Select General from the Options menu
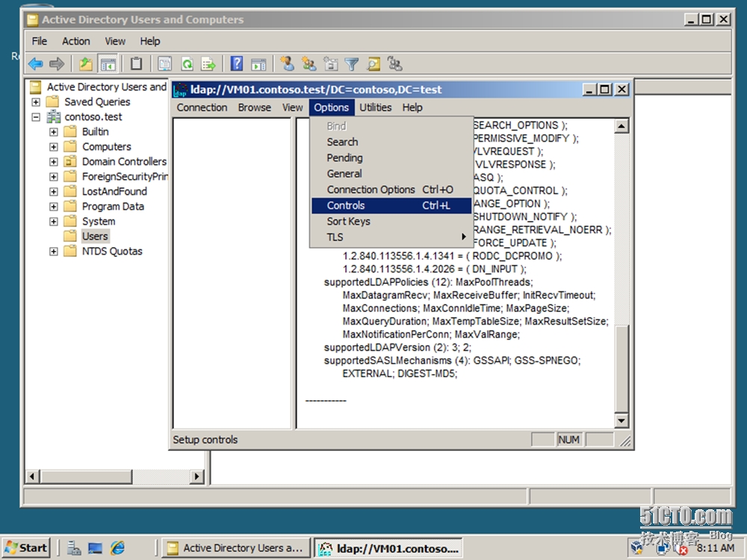This screenshot has width=747, height=560. pos(391,174)
